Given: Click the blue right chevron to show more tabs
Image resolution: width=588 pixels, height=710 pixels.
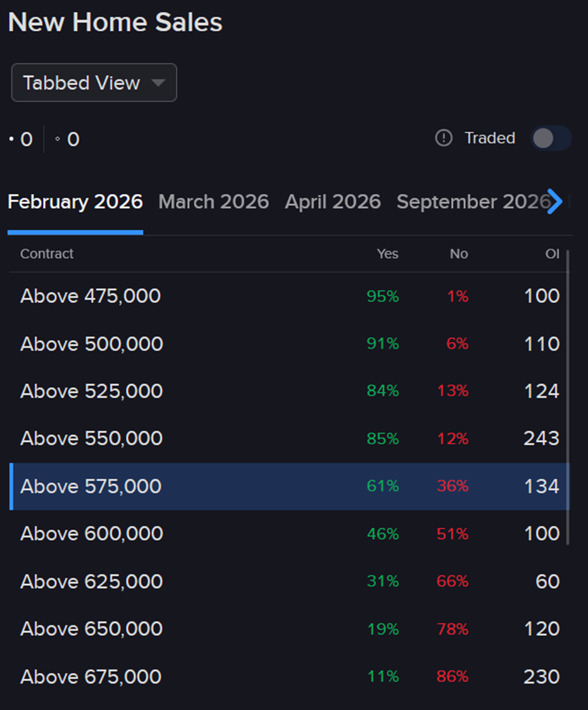Looking at the screenshot, I should click(x=554, y=201).
